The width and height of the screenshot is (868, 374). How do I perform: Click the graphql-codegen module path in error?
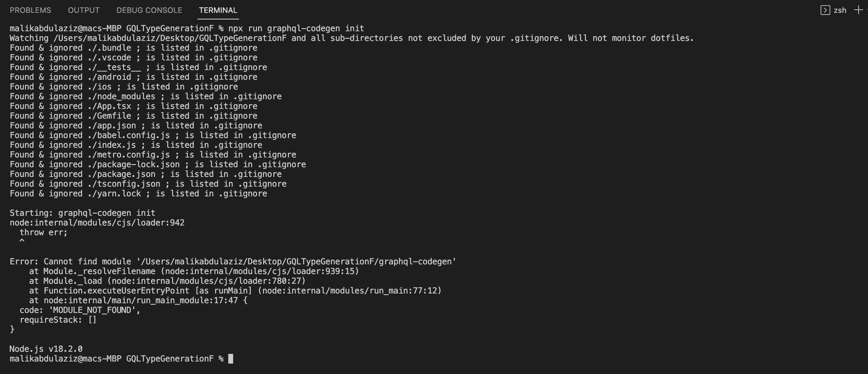pos(296,262)
